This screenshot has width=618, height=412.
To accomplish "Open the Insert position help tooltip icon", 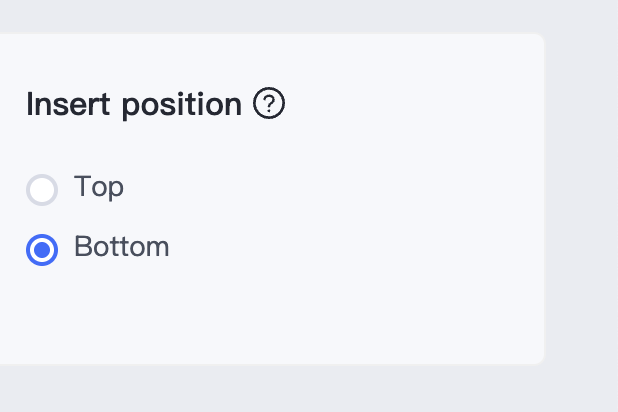I will [x=269, y=103].
